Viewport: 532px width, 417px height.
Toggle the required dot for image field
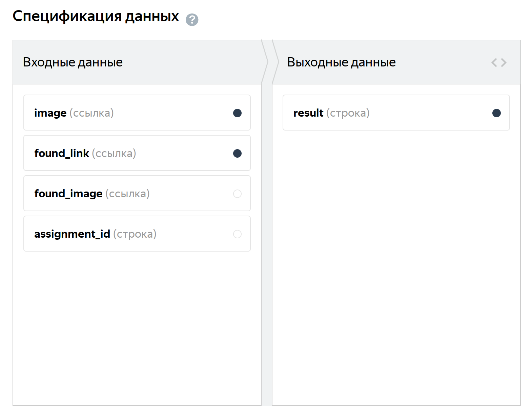click(237, 113)
